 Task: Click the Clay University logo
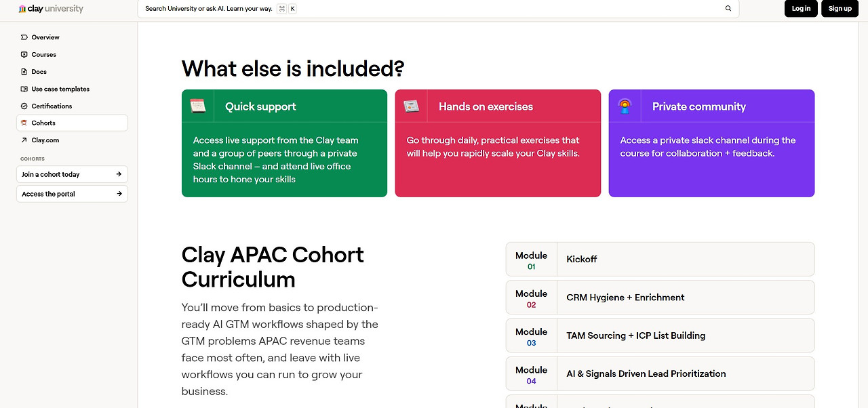(x=51, y=9)
